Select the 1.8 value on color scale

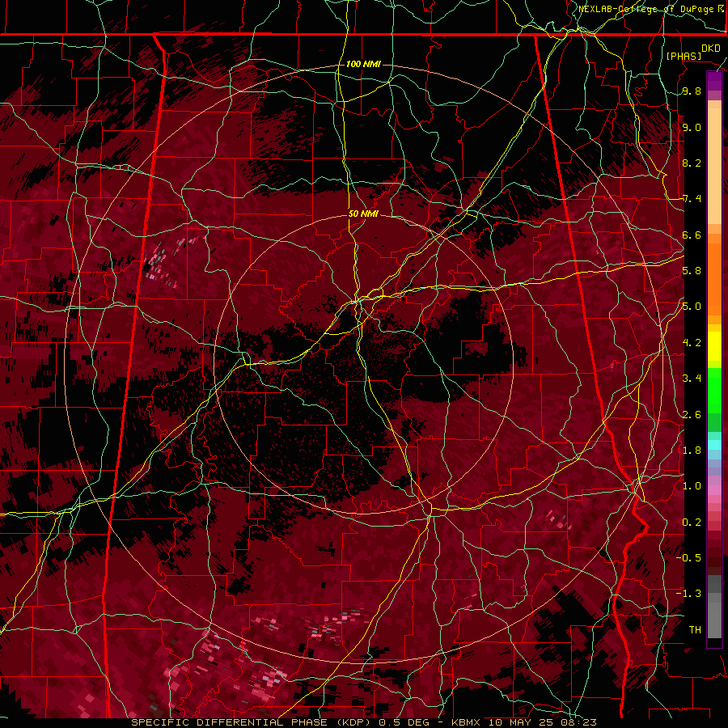[x=692, y=451]
